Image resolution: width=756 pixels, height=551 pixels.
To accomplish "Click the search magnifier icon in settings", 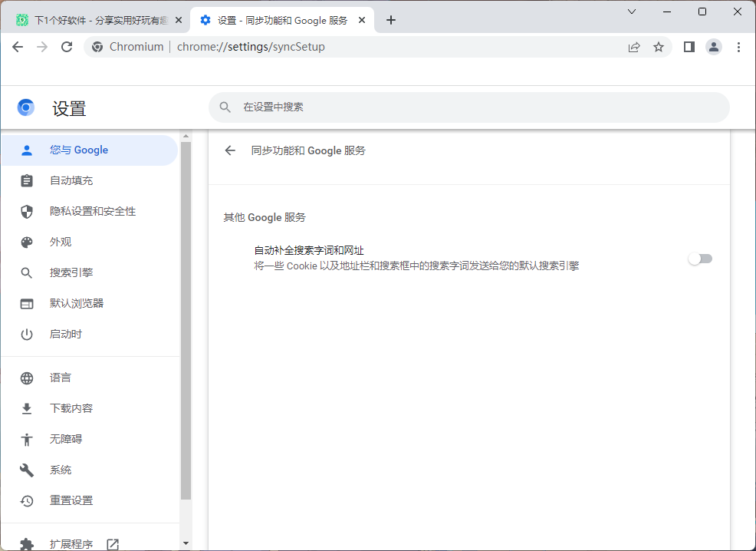I will tap(225, 107).
